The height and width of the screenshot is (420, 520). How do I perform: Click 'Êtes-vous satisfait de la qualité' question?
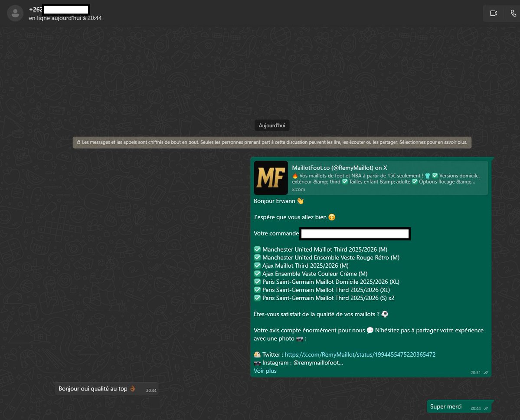[321, 314]
